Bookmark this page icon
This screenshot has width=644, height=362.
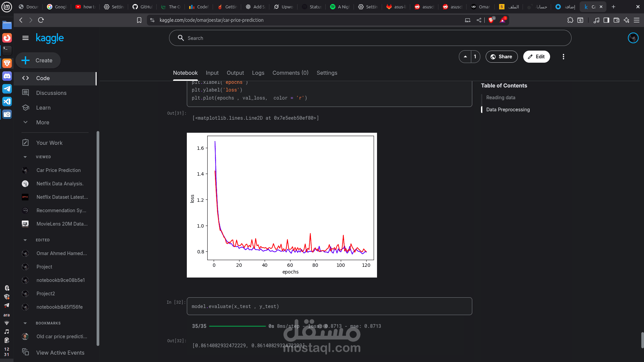(x=139, y=20)
